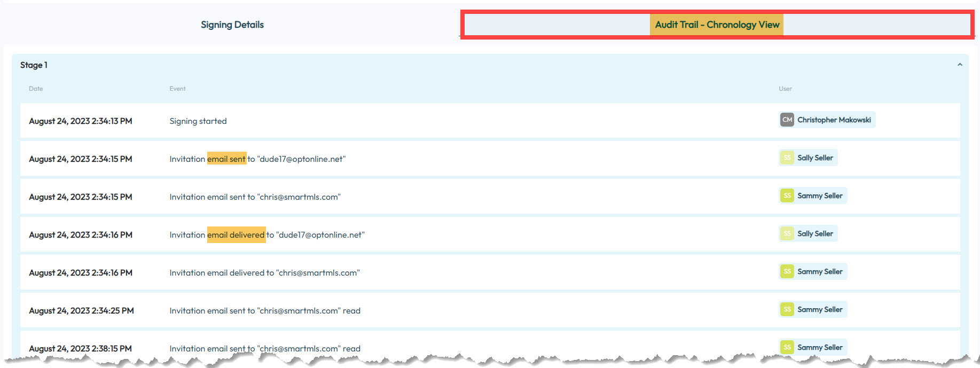
Task: Click Sally Seller name on email sent row
Action: (815, 158)
